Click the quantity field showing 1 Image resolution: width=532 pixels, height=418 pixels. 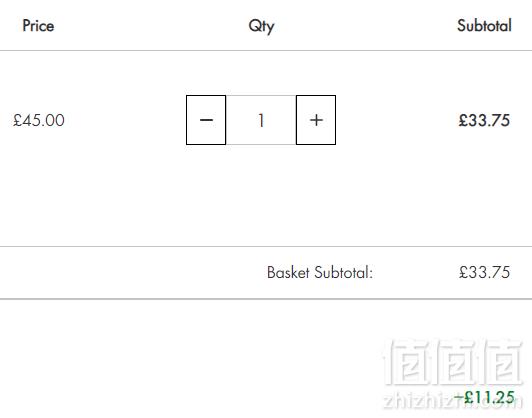(x=261, y=120)
